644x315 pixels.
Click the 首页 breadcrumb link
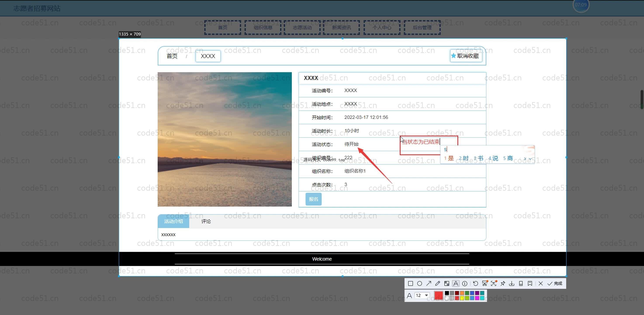172,56
